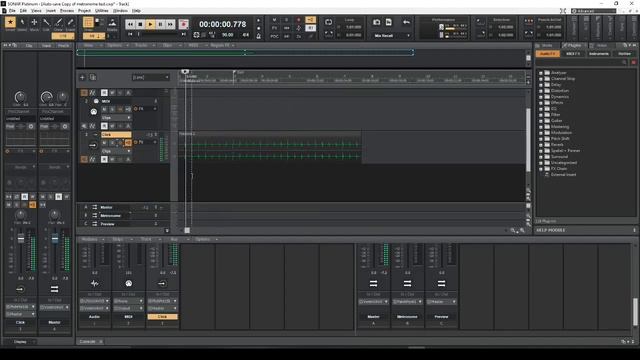Fast forward the transport
640x360 pixels.
[x=170, y=24]
